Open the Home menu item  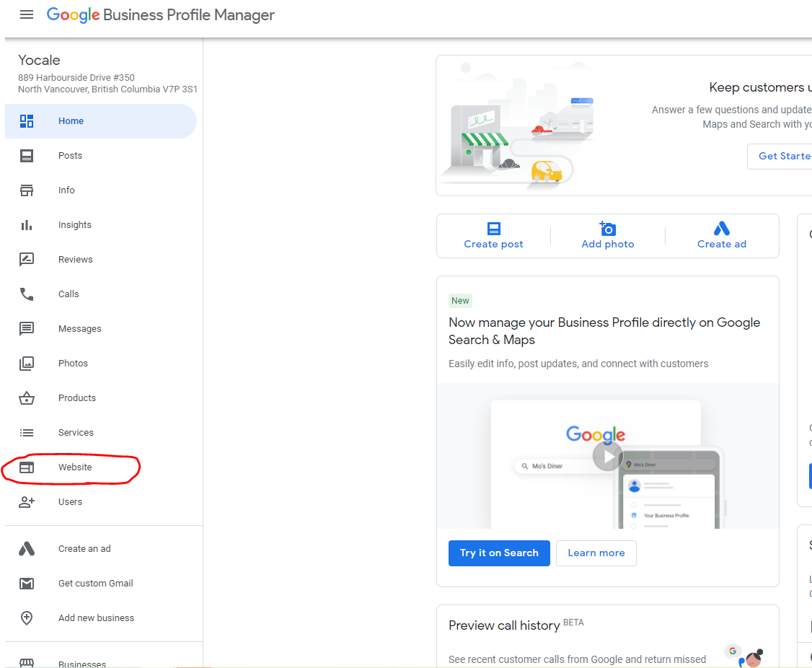[101, 121]
